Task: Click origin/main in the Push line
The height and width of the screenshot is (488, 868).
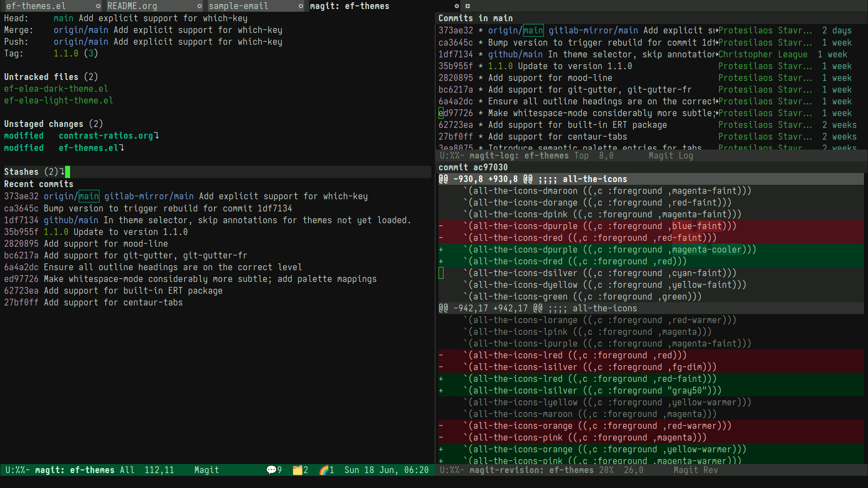Action: (81, 42)
